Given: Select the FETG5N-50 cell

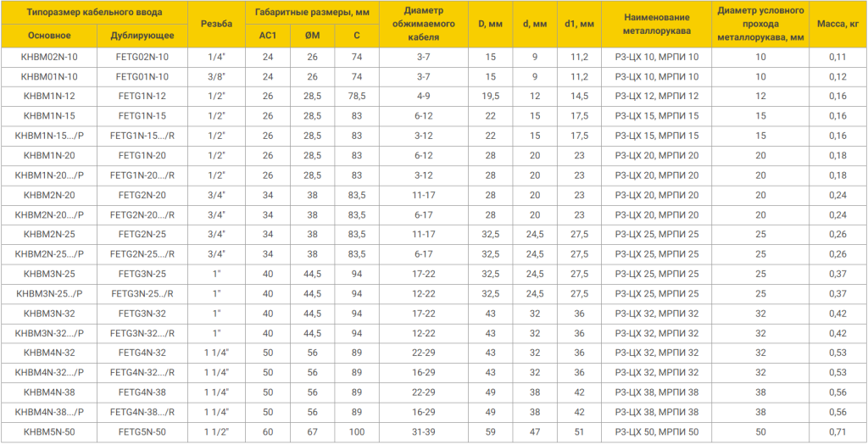Looking at the screenshot, I should pyautogui.click(x=142, y=432).
